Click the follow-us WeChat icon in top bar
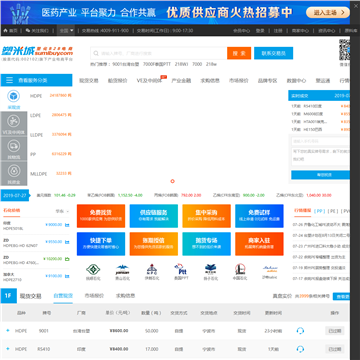The height and width of the screenshot is (360, 360). click(x=28, y=30)
